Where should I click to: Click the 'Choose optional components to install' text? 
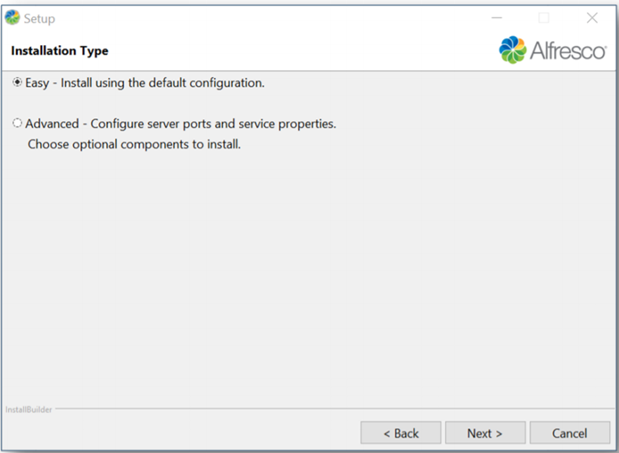pyautogui.click(x=134, y=144)
